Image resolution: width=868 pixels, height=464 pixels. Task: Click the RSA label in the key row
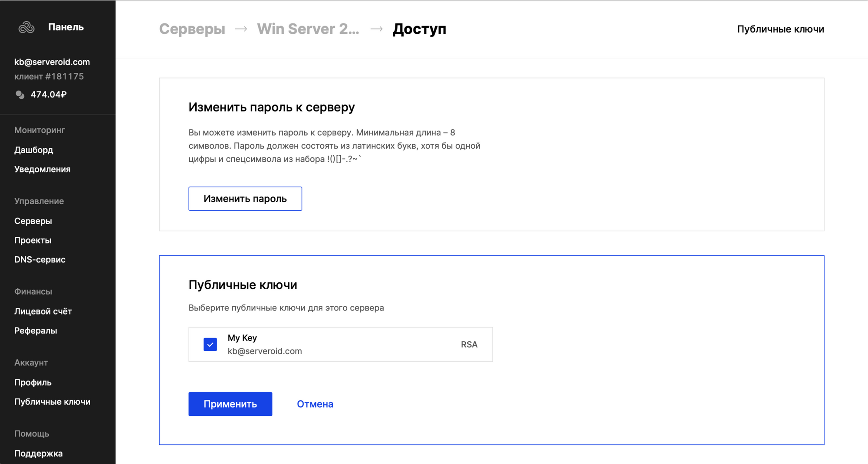469,344
